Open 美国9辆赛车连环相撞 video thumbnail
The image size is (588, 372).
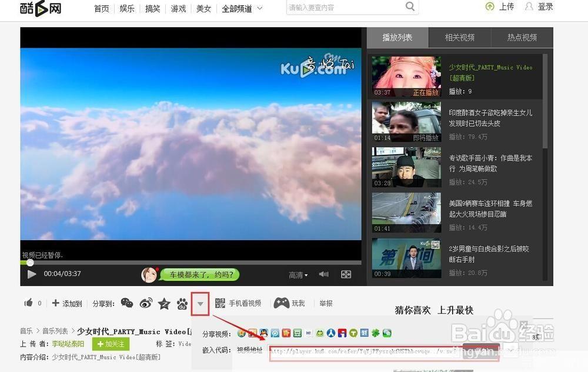[x=406, y=212]
